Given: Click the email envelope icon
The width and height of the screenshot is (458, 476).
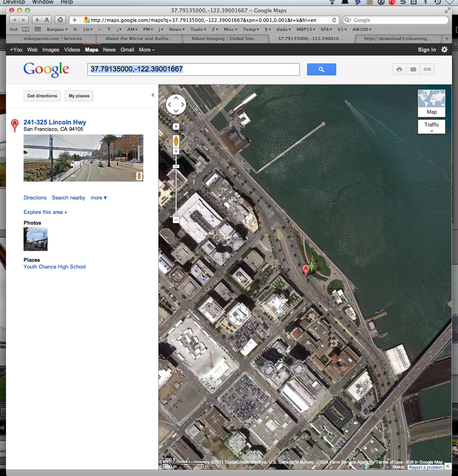Looking at the screenshot, I should tap(413, 69).
